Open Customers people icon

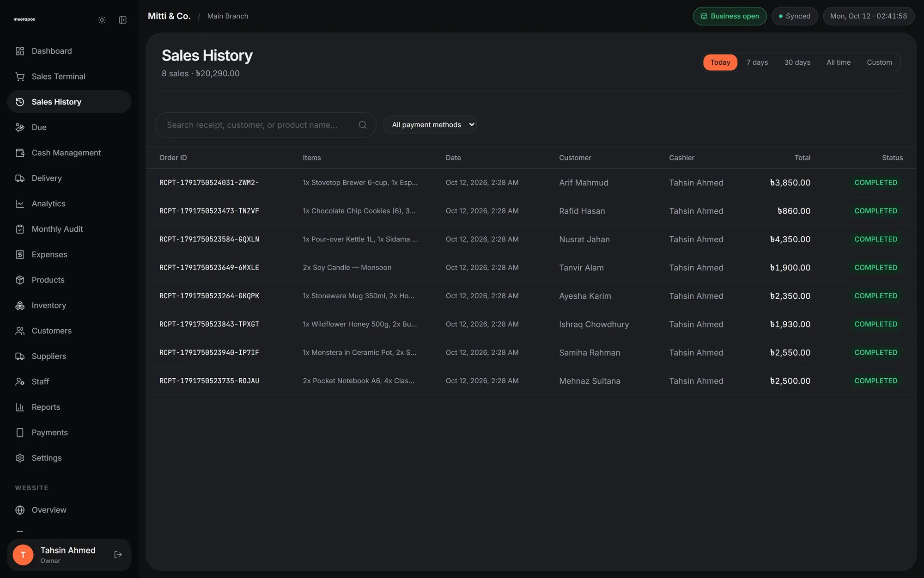[20, 331]
